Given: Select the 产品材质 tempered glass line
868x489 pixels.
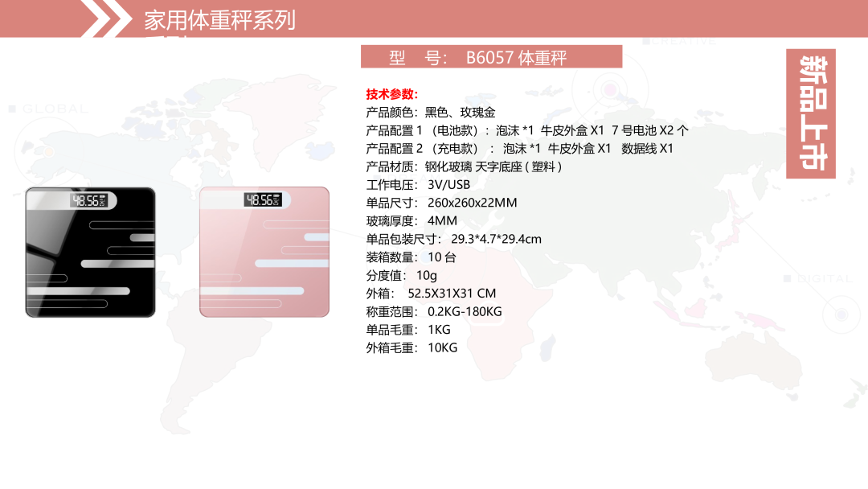Looking at the screenshot, I should (x=465, y=166).
